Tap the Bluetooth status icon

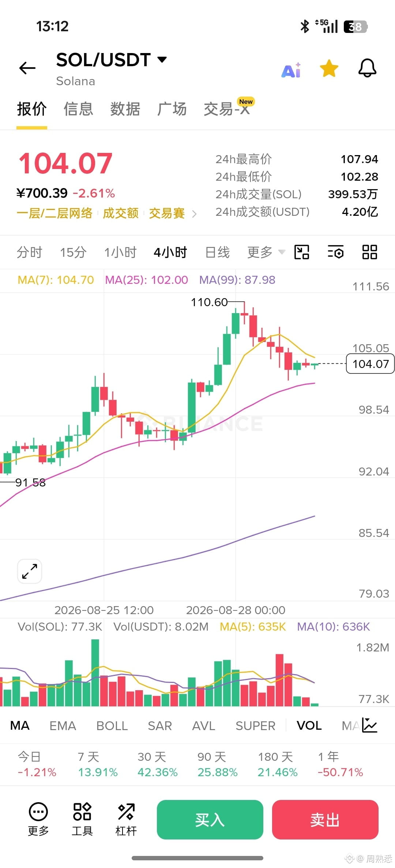coord(305,26)
